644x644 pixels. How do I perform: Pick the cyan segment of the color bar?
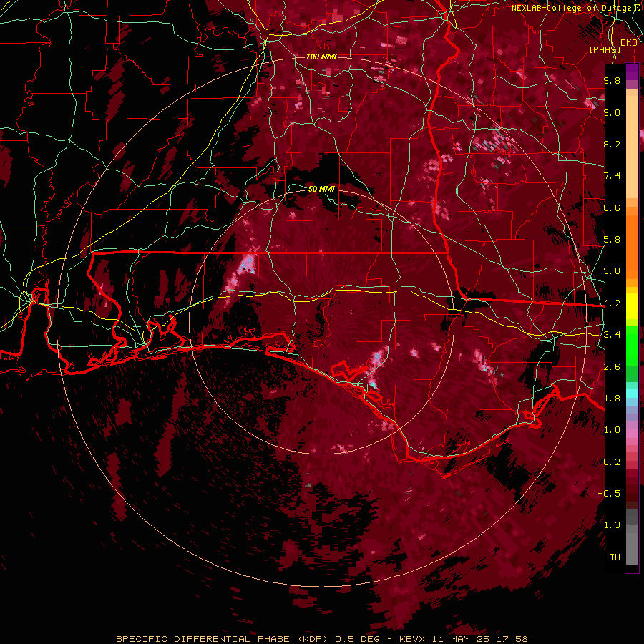[632, 393]
